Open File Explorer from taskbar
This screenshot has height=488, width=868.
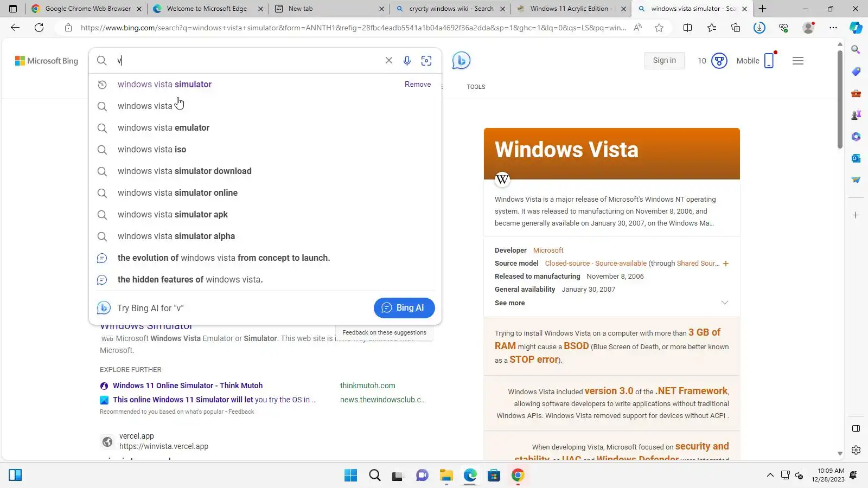[x=446, y=476]
